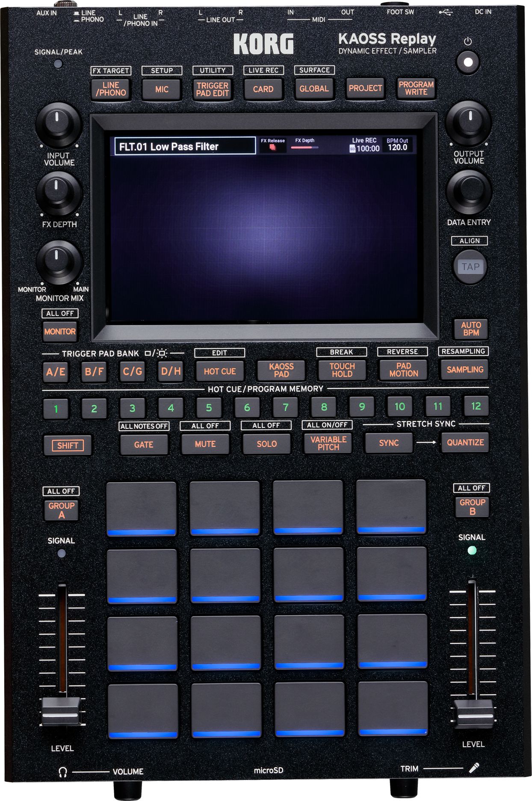Open the PROJECT button
This screenshot has height=801, width=532.
365,88
